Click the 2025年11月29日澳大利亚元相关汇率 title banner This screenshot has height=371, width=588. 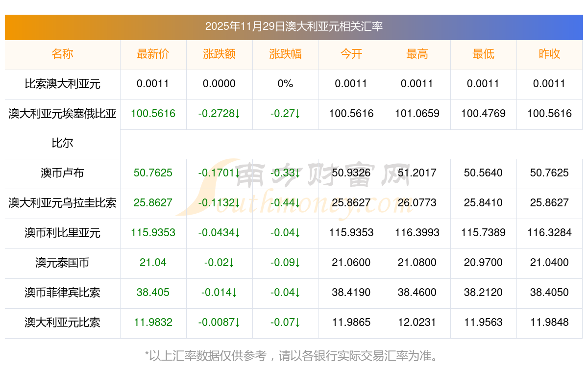click(294, 26)
